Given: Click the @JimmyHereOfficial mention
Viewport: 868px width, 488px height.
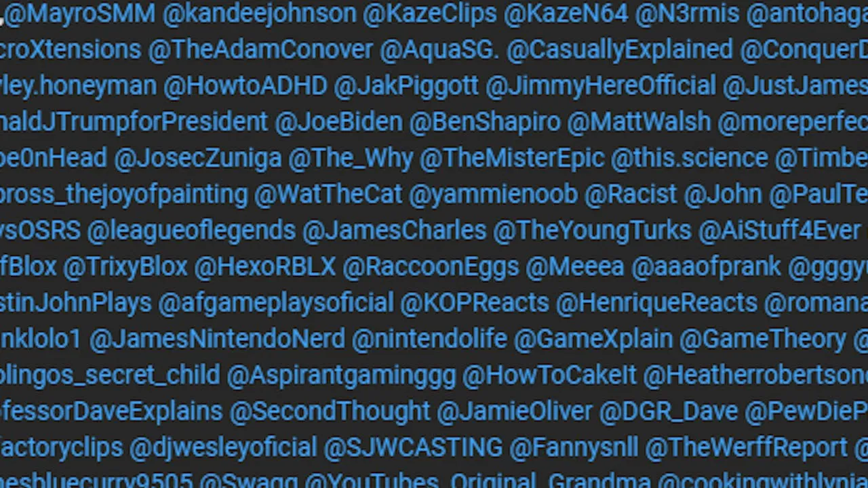Looking at the screenshot, I should (601, 86).
